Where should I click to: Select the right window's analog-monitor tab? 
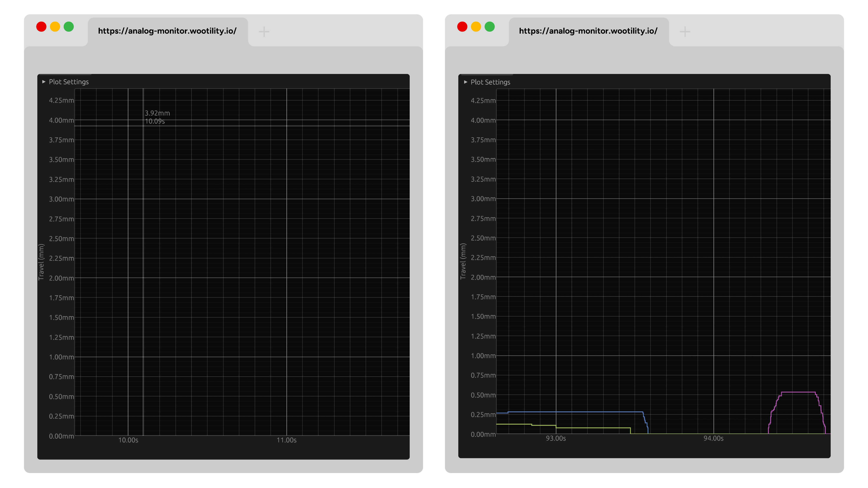click(588, 31)
